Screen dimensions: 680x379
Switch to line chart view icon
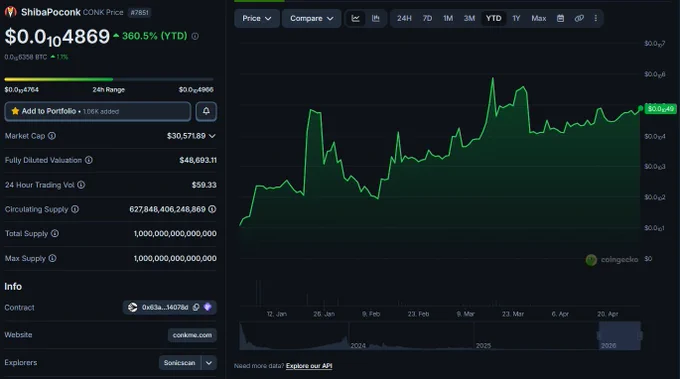(x=356, y=18)
